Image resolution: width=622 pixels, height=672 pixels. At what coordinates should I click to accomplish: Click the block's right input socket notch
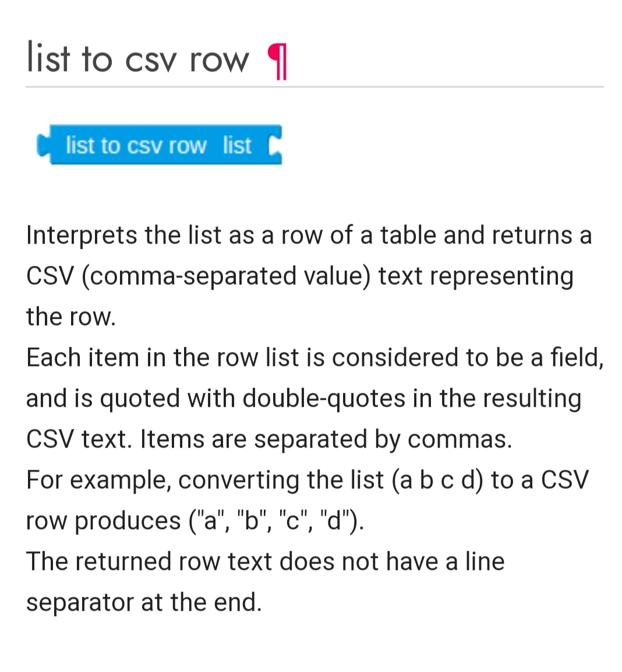275,146
